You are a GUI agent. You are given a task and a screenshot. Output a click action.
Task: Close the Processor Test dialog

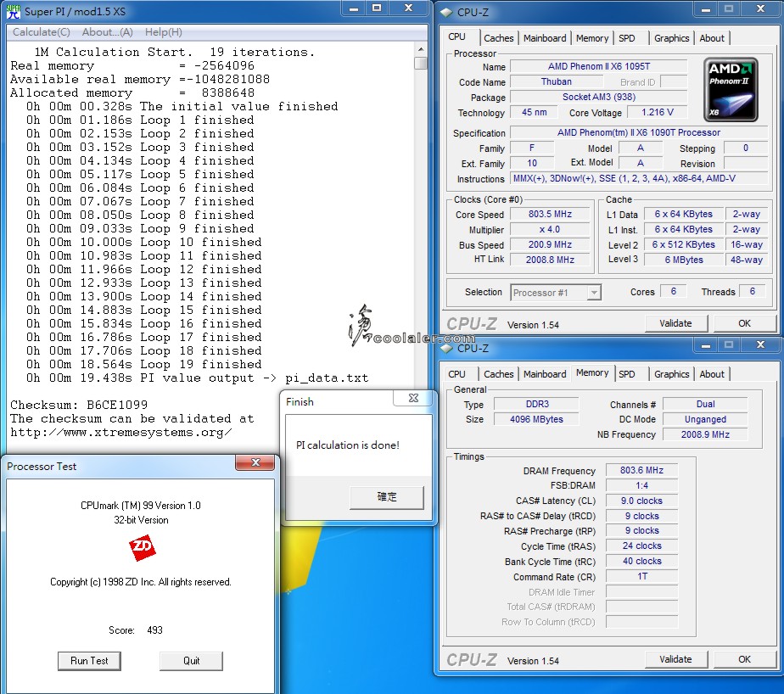click(255, 462)
